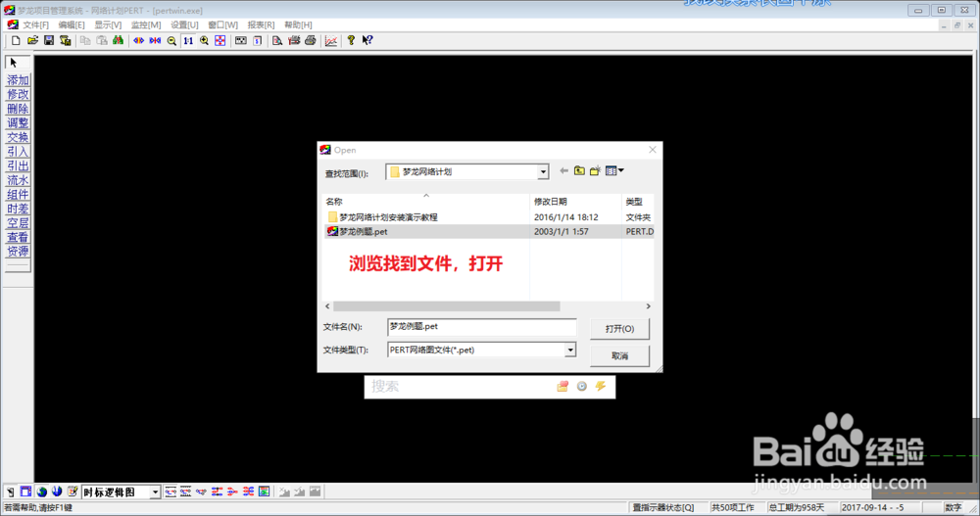This screenshot has height=516, width=980.
Task: Click the up one level folder icon in Open dialog
Action: point(579,170)
